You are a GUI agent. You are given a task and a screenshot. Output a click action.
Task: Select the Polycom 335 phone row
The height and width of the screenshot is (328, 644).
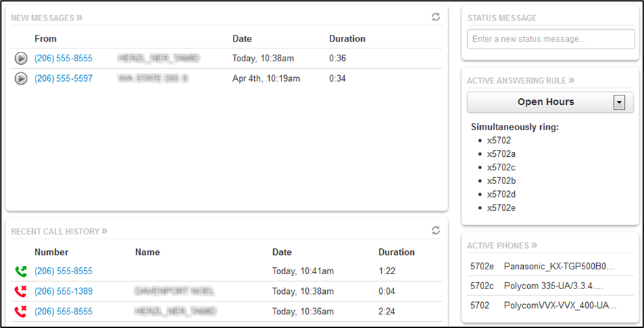click(x=550, y=286)
